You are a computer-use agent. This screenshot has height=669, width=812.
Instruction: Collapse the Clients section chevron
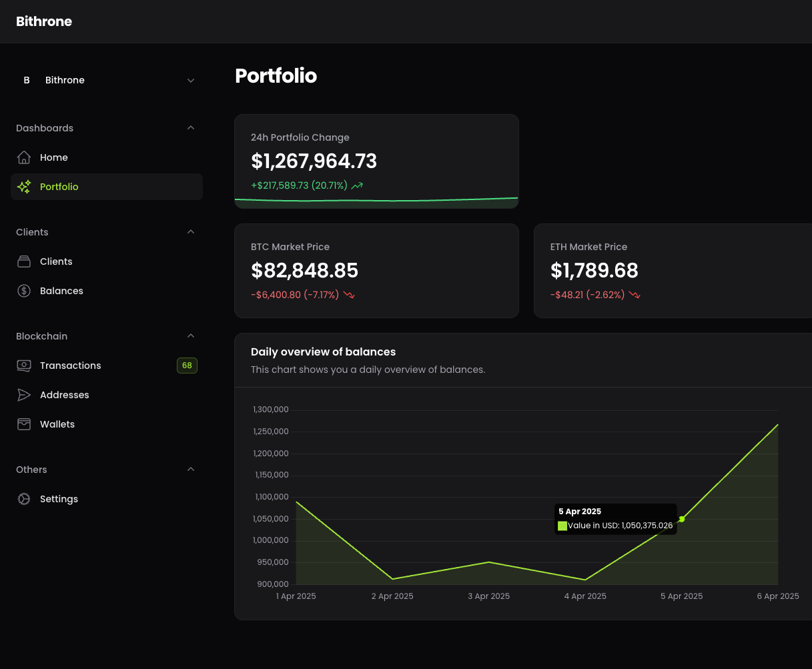[191, 232]
